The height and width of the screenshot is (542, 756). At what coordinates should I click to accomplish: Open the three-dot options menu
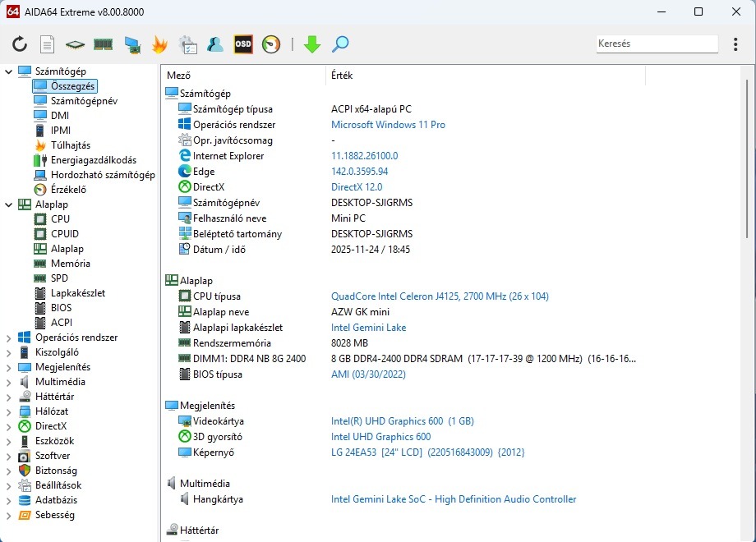coord(735,44)
